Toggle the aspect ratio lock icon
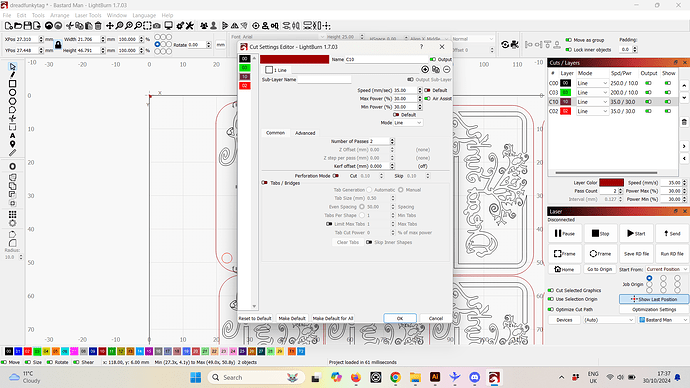The image size is (690, 388). coord(58,44)
